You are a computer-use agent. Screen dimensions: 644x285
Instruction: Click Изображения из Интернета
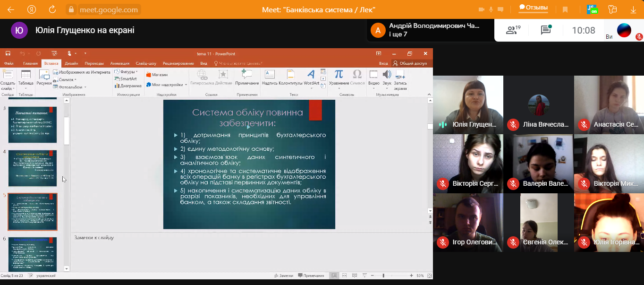coord(81,72)
